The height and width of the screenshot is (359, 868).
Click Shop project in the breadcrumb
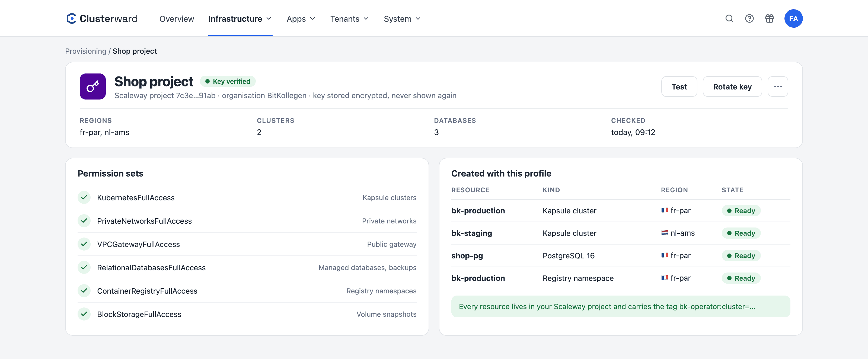[135, 51]
